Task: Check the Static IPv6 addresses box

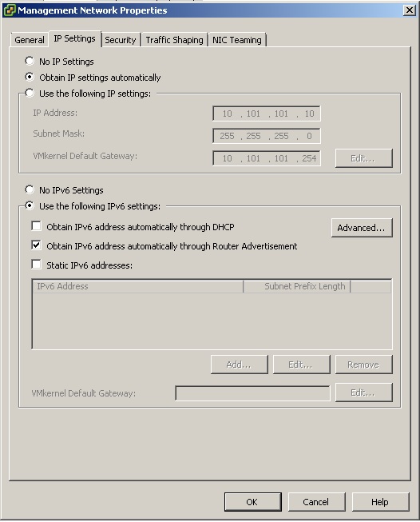Action: [x=36, y=265]
